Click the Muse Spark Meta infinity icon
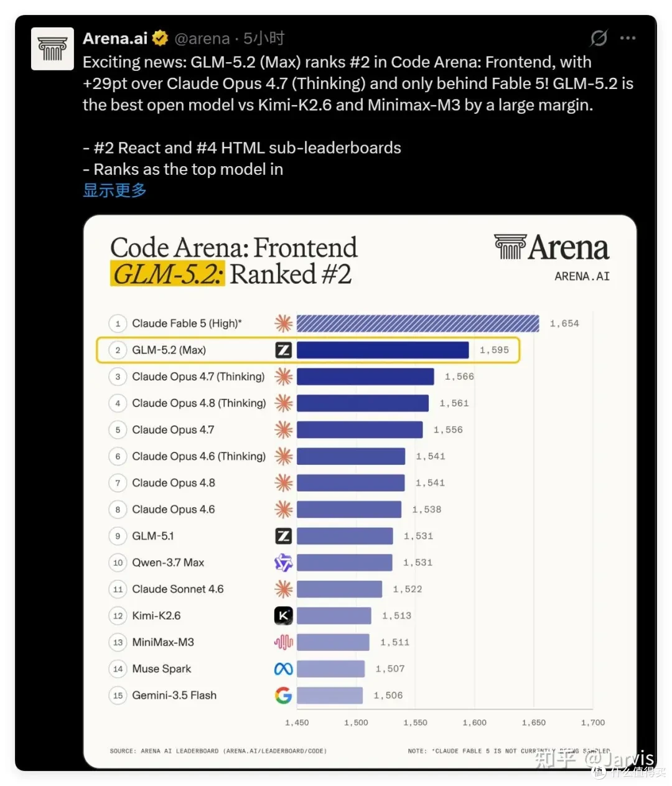672x786 pixels. [x=283, y=669]
